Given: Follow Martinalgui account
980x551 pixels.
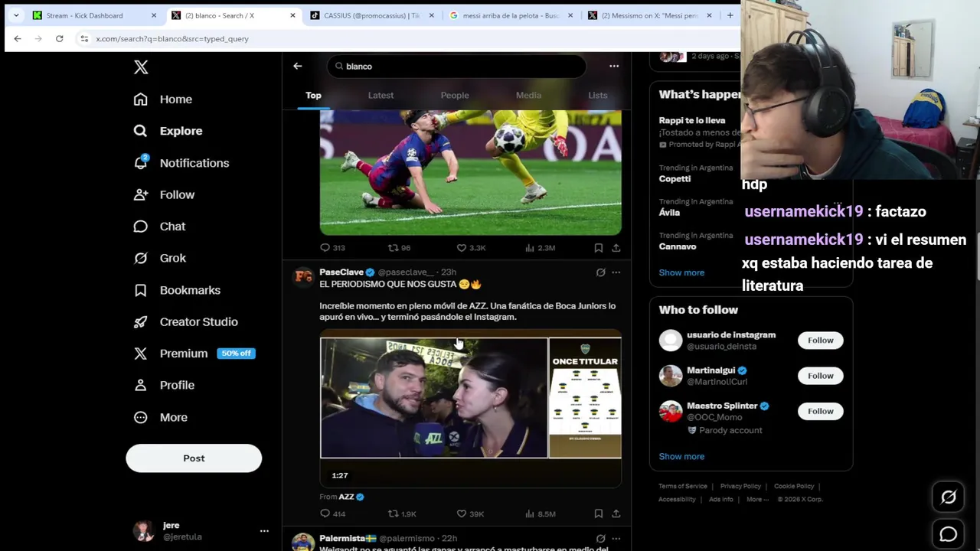Looking at the screenshot, I should pyautogui.click(x=821, y=376).
